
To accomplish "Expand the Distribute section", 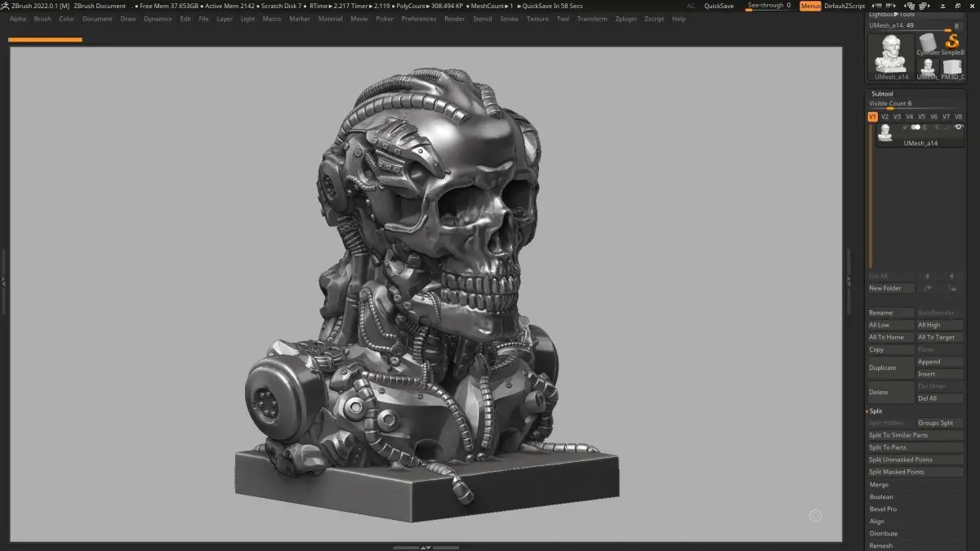I will pyautogui.click(x=883, y=534).
